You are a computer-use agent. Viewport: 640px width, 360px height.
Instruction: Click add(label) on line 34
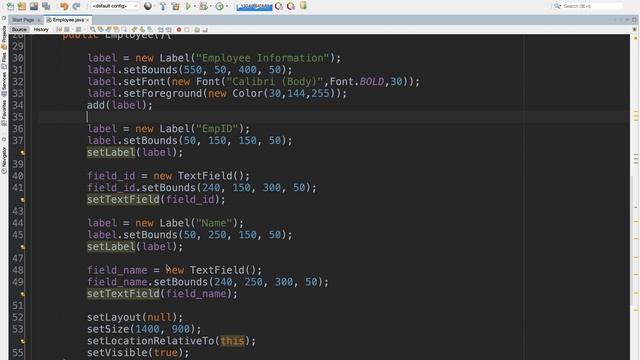point(120,105)
